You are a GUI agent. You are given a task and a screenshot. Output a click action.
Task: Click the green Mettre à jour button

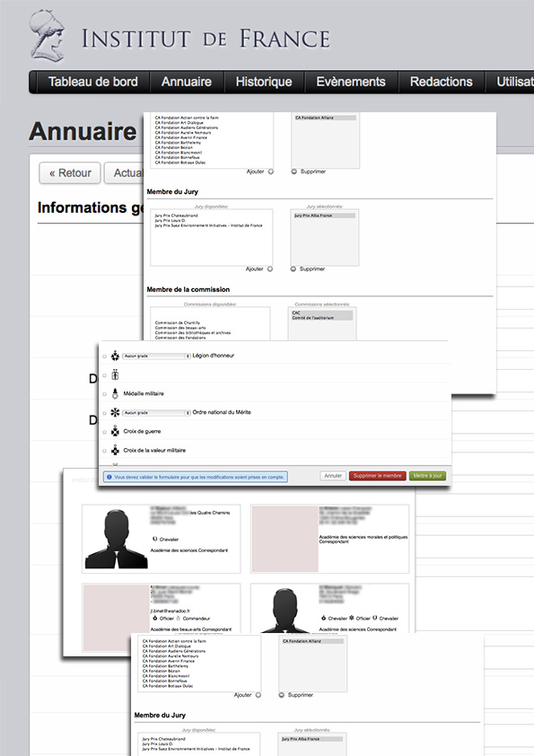pyautogui.click(x=427, y=476)
